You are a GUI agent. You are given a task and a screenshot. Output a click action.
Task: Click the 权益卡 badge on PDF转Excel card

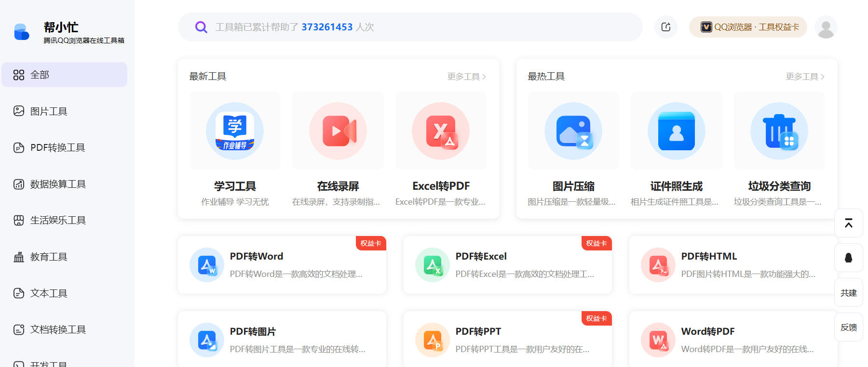pos(597,243)
